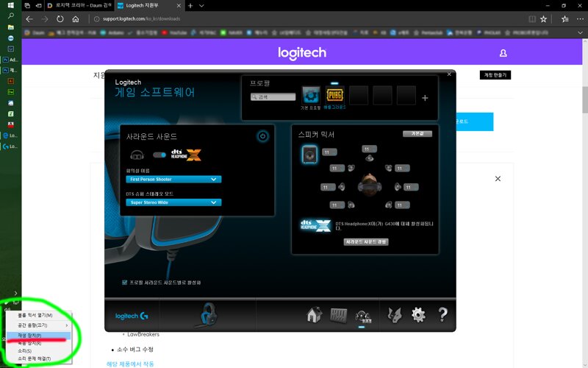This screenshot has height=368, width=588.
Task: Open the Home tab in Logitech Gaming Software
Action: coord(315,315)
